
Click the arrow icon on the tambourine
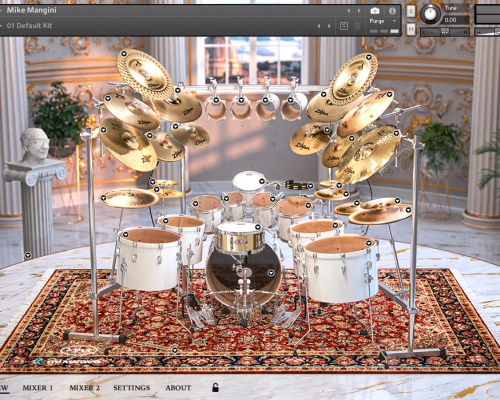[x=310, y=186]
